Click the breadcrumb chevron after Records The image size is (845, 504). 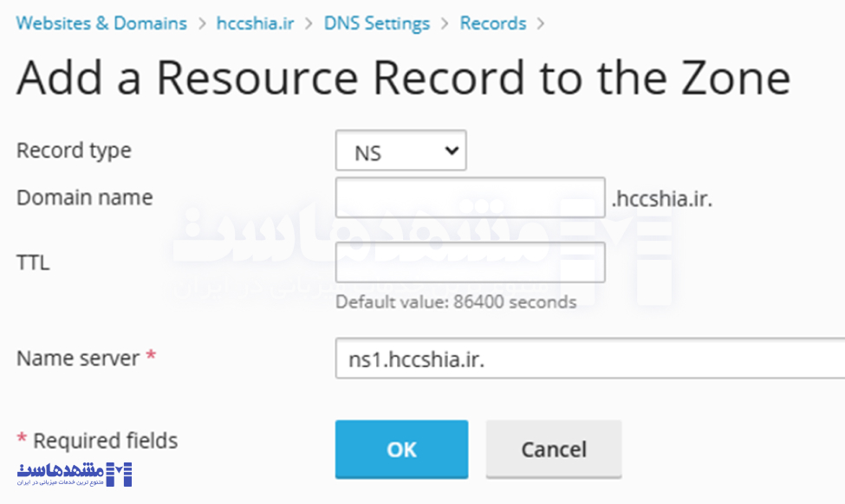pos(542,23)
